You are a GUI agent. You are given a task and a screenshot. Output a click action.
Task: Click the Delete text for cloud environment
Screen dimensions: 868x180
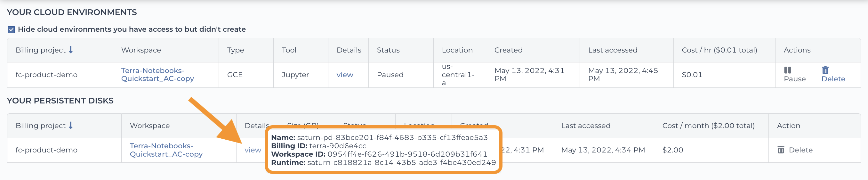(833, 79)
